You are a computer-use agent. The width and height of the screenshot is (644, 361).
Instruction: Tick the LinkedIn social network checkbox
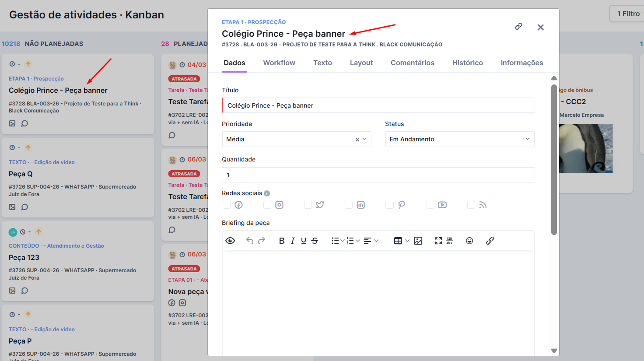coord(349,205)
